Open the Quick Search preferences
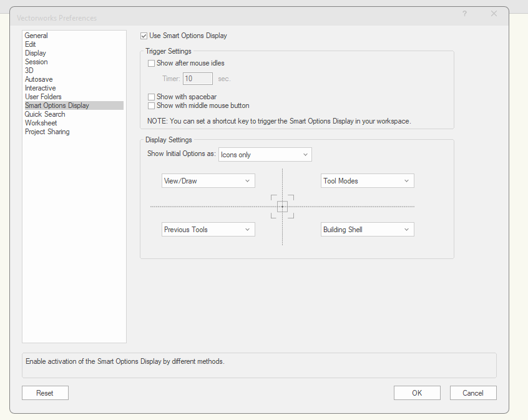Viewport: 528px width, 420px height. 45,115
